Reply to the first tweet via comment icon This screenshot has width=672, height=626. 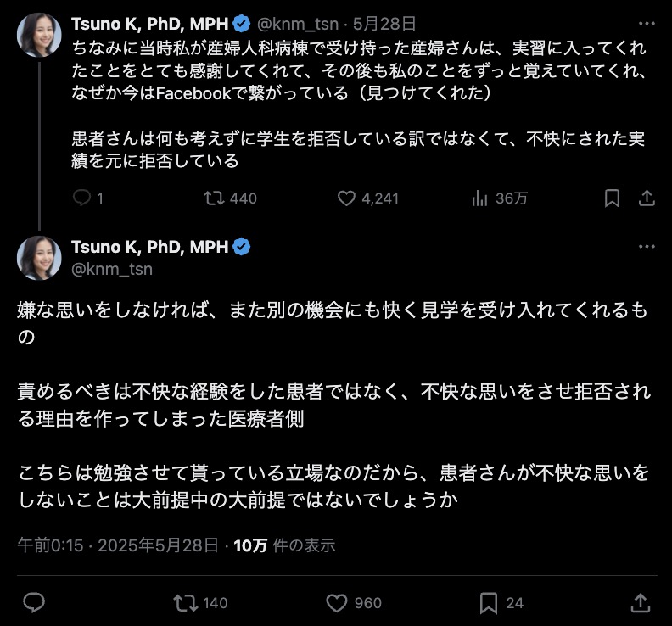[x=81, y=198]
